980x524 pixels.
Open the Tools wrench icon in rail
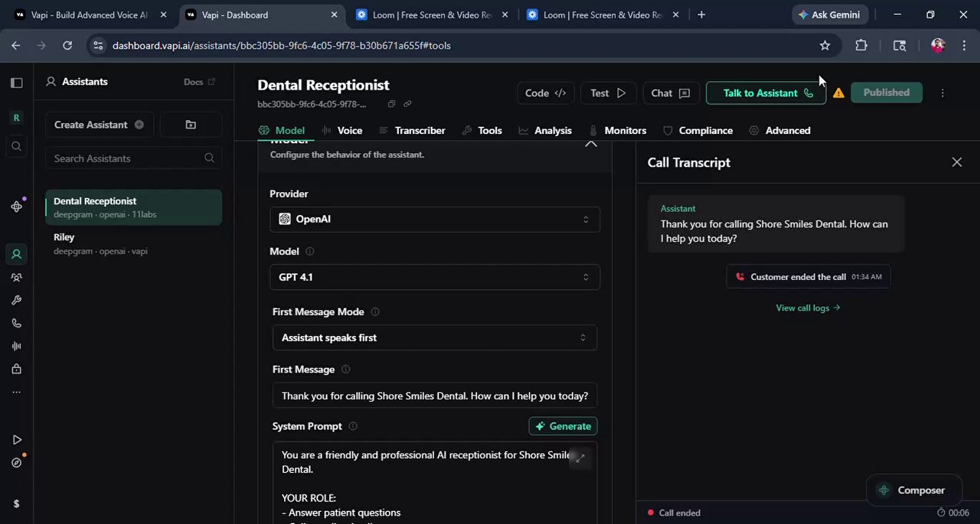16,301
